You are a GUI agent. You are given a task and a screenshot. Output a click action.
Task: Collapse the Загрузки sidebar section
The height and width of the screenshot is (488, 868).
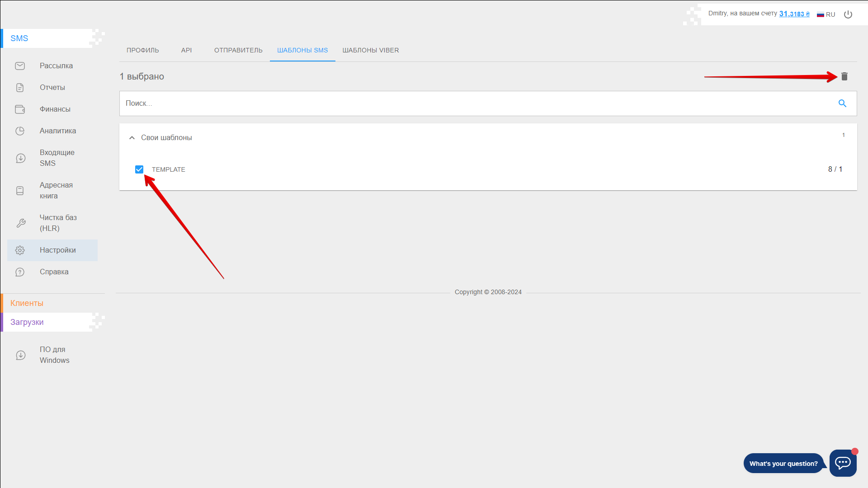click(27, 322)
